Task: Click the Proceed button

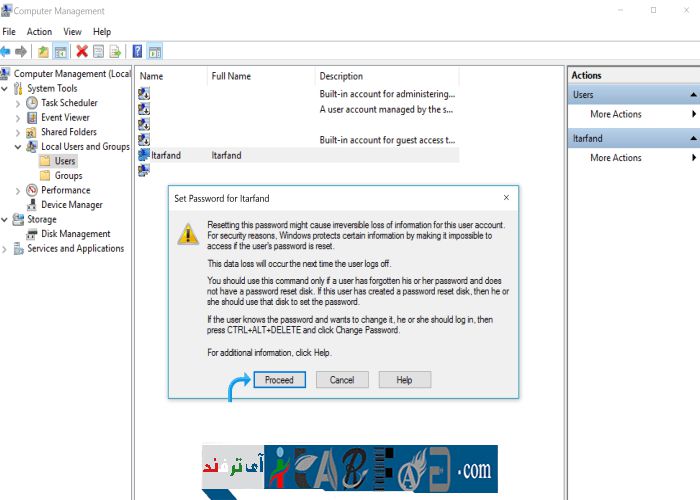Action: (x=279, y=380)
